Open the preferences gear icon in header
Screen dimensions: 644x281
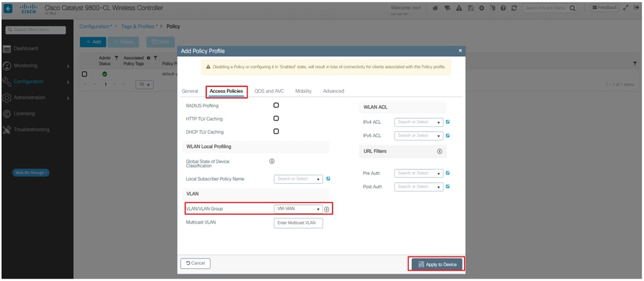point(481,8)
